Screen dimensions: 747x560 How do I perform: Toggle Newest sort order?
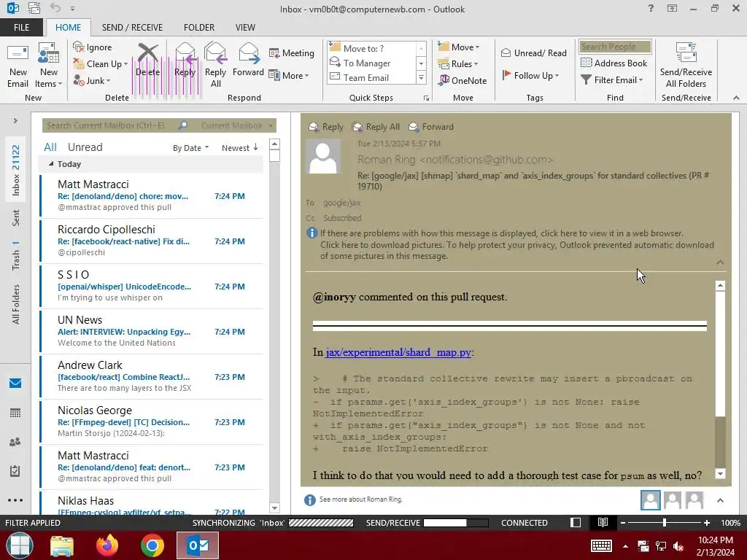239,148
